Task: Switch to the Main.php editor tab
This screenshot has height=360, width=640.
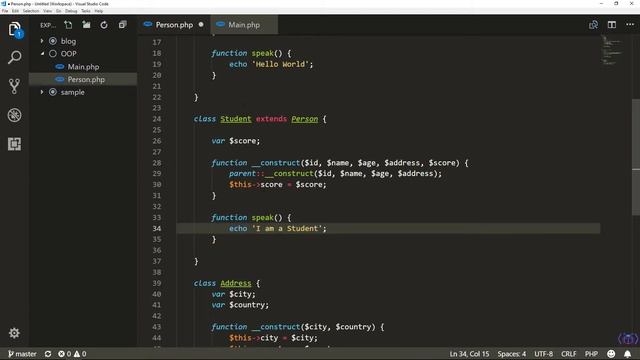Action: 244,25
